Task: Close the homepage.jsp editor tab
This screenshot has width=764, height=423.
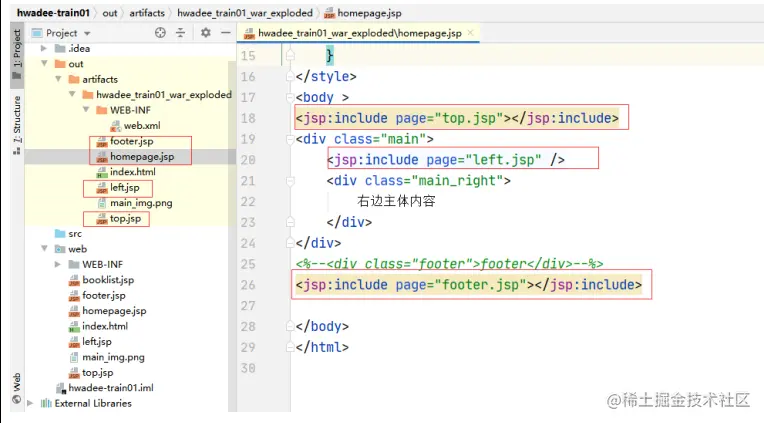Action: 470,33
